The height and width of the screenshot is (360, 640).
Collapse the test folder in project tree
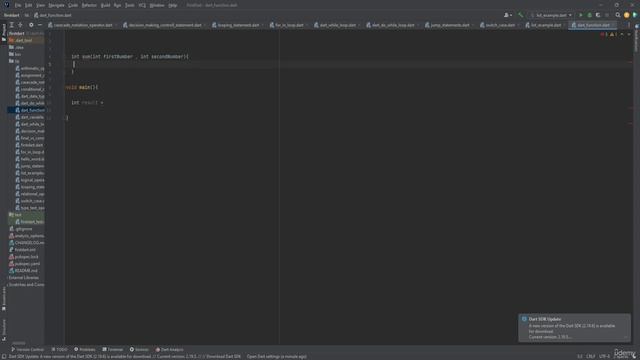tap(16, 215)
